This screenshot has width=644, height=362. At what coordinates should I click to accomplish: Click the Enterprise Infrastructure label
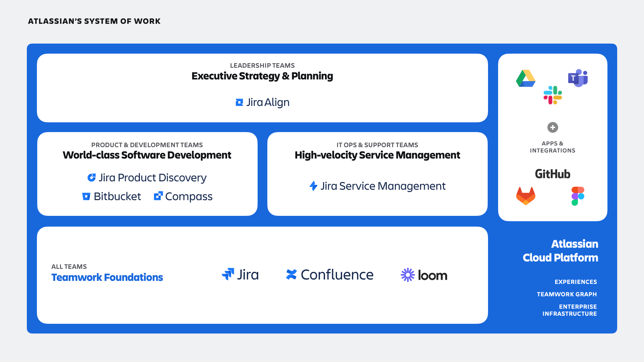click(570, 310)
